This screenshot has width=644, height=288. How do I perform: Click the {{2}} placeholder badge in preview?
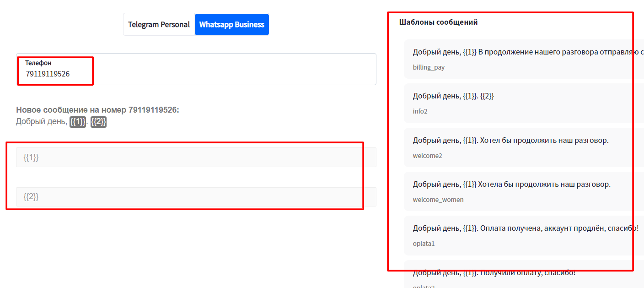coord(98,122)
